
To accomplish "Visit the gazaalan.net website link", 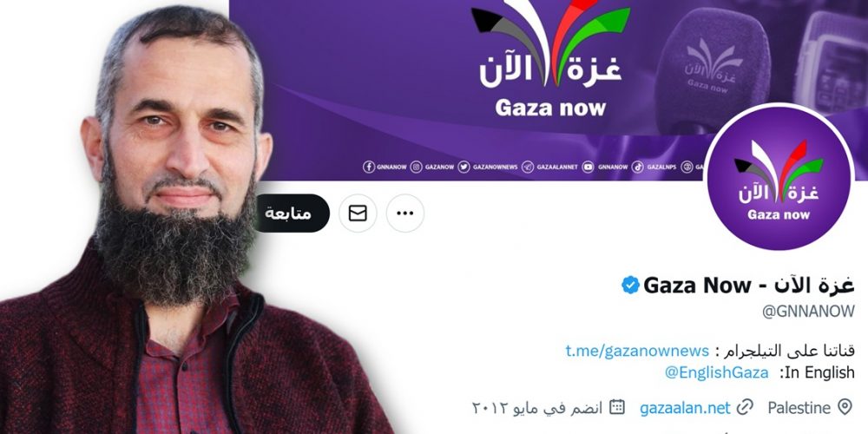I will [686, 409].
